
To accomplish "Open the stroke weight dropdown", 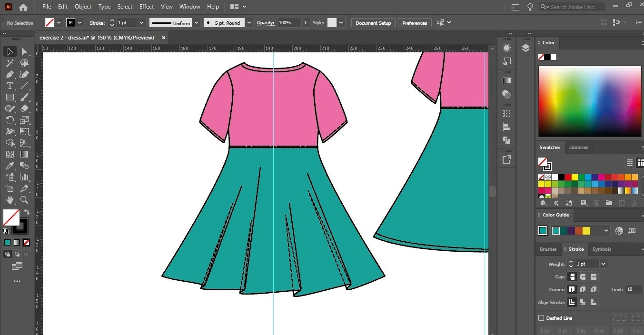I will [x=604, y=264].
